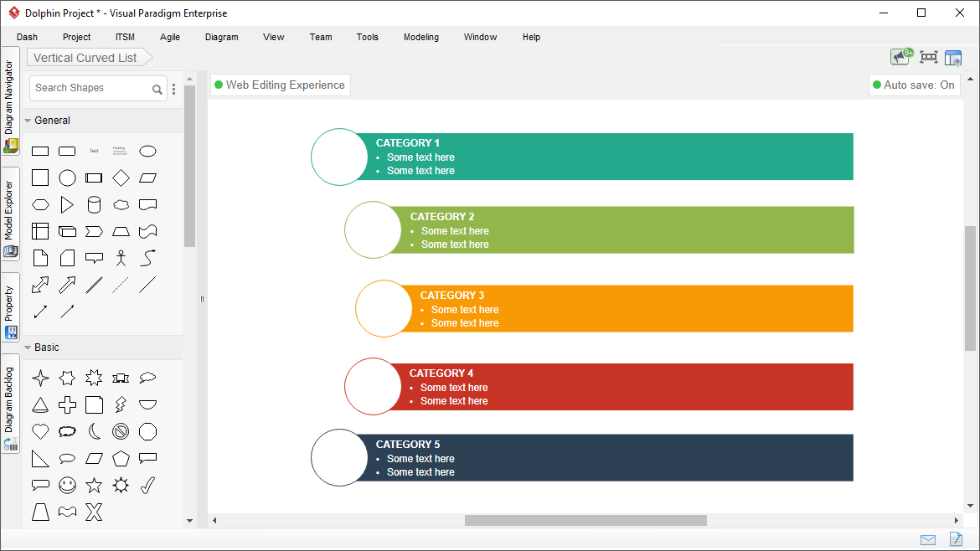The image size is (980, 551).
Task: Select the no-entry prohibition shape
Action: tap(121, 432)
